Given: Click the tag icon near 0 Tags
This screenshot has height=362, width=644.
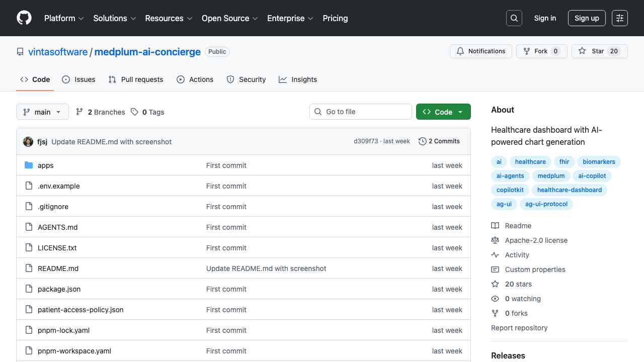Looking at the screenshot, I should pos(134,112).
